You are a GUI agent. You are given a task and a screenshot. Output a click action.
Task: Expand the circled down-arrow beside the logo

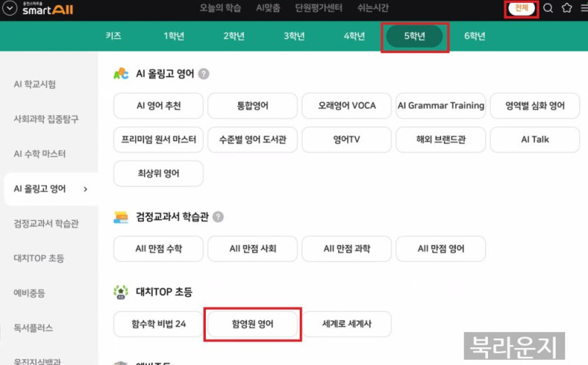coord(7,10)
